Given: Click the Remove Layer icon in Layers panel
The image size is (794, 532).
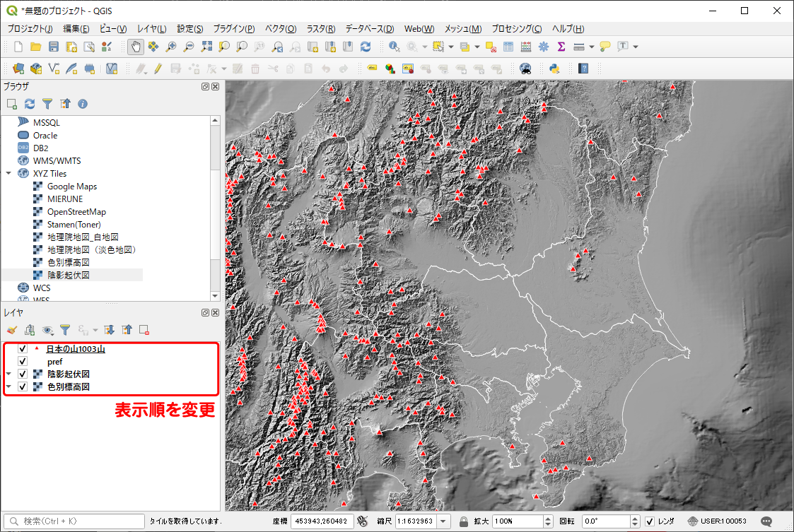Looking at the screenshot, I should [x=144, y=329].
